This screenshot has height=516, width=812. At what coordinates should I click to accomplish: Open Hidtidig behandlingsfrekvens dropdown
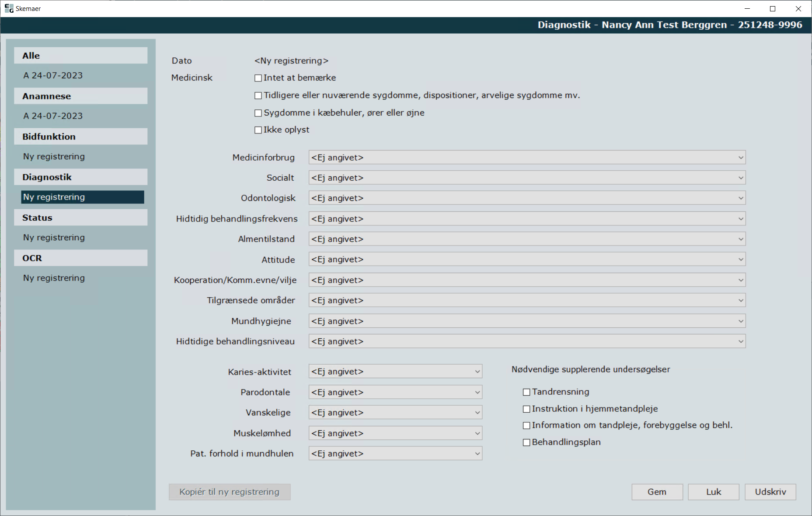point(527,219)
